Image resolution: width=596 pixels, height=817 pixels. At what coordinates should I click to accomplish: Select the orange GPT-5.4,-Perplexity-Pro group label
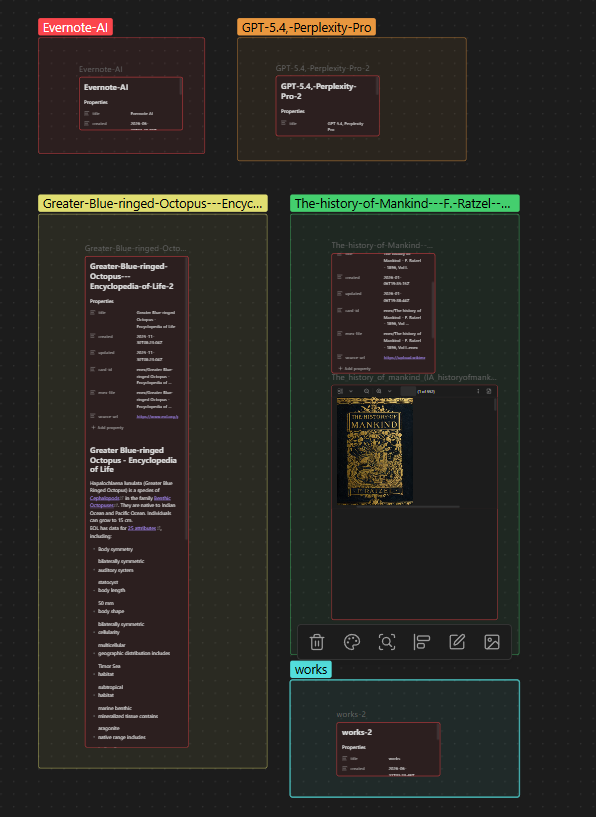pyautogui.click(x=306, y=27)
